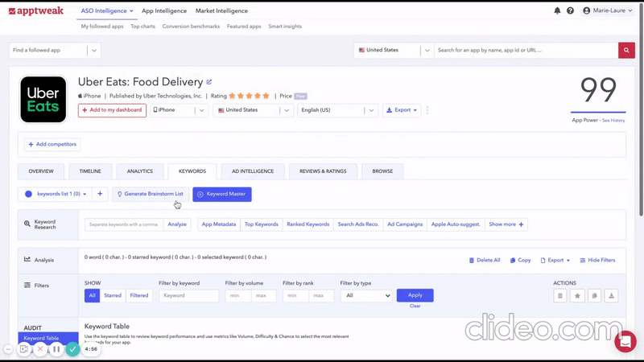Switch to the TIMELINE tab

[90, 171]
